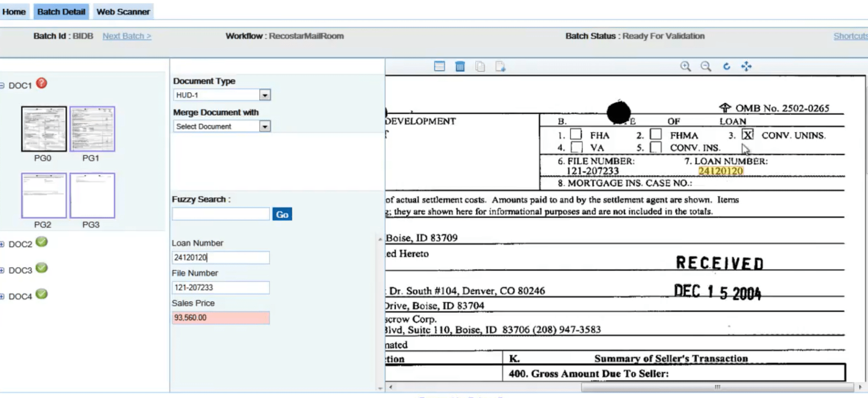Go to the Home tab

click(14, 12)
